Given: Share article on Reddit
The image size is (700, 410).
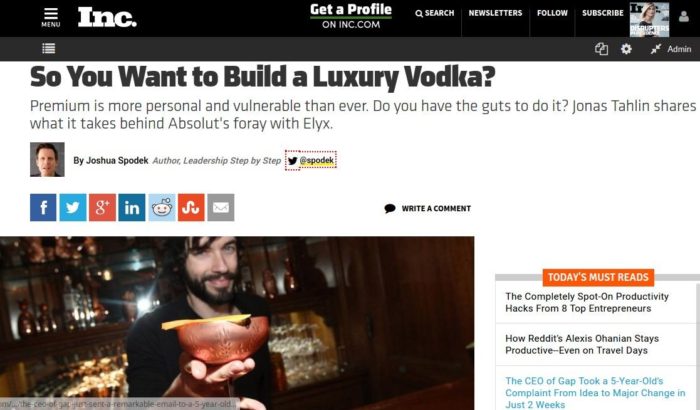Looking at the screenshot, I should pyautogui.click(x=162, y=207).
